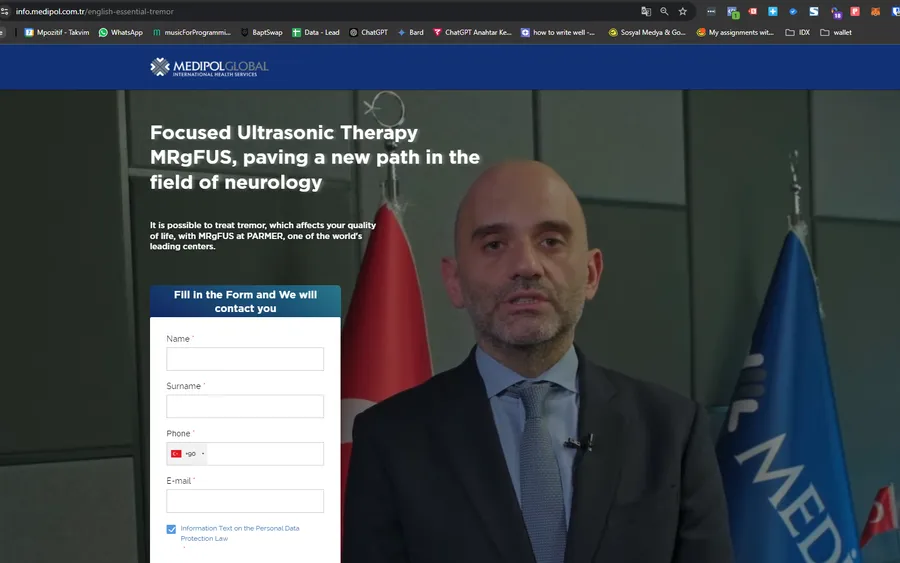Viewport: 900px width, 563px height.
Task: Open the site information icon beside the URL
Action: click(x=5, y=11)
